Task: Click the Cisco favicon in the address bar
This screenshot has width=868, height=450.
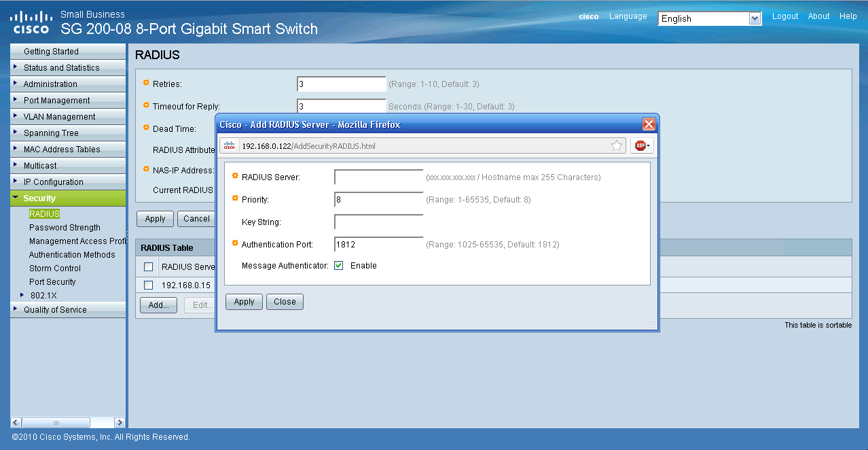Action: click(x=229, y=145)
